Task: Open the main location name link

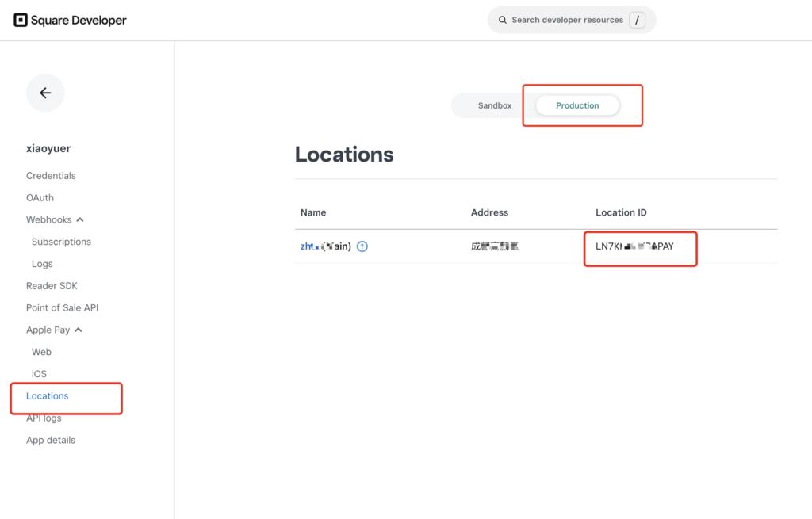Action: 326,246
